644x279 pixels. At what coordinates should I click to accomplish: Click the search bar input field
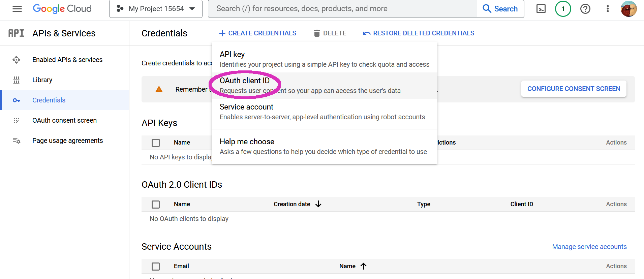(x=342, y=9)
